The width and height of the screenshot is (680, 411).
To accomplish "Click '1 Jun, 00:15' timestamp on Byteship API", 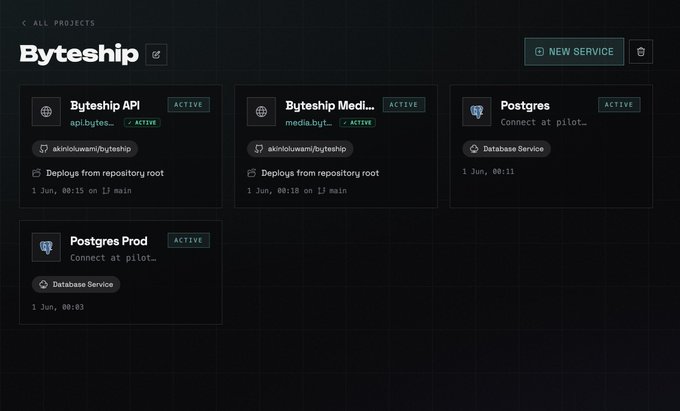I will (58, 190).
